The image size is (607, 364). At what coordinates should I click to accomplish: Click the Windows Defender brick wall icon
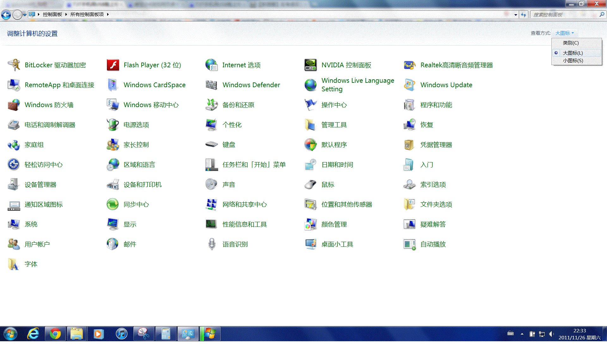(212, 85)
